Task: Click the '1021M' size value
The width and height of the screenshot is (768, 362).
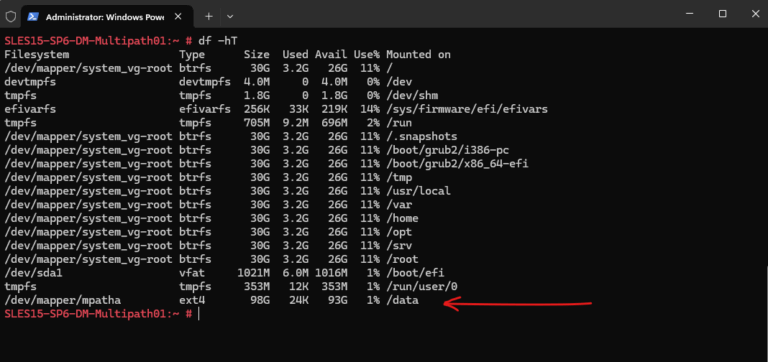Action: (x=254, y=273)
